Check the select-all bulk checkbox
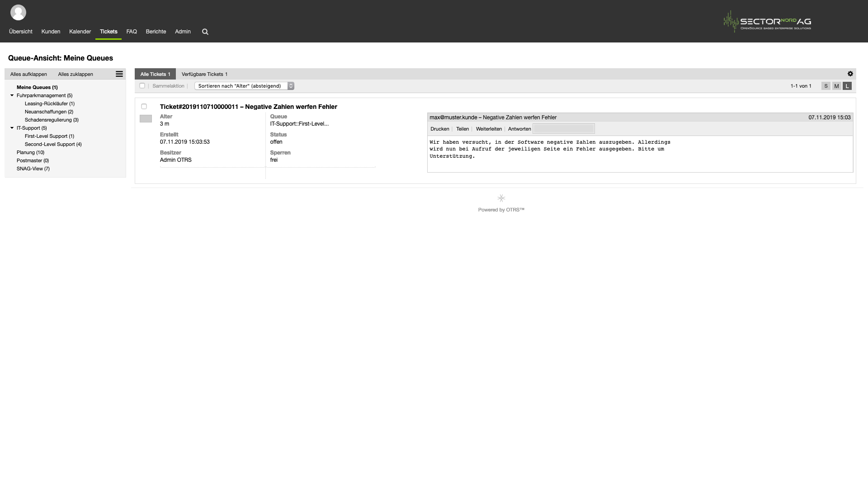Image resolution: width=868 pixels, height=488 pixels. pos(142,86)
